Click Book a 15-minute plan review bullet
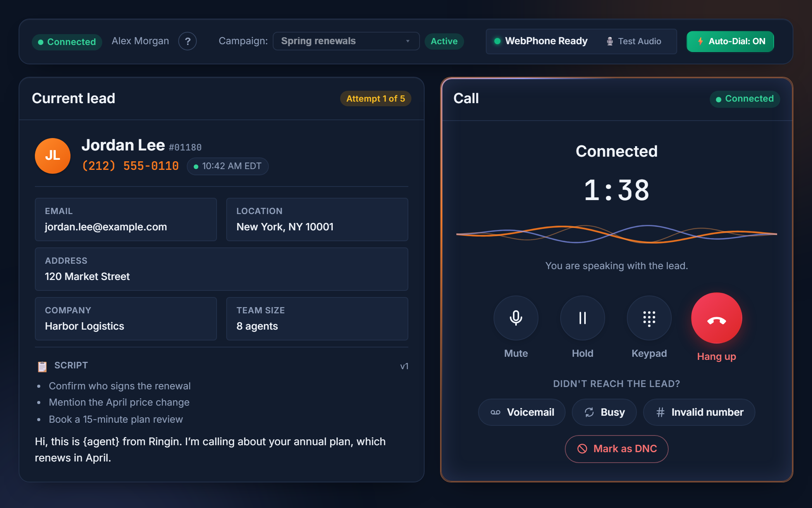Viewport: 812px width, 508px height. pos(116,419)
